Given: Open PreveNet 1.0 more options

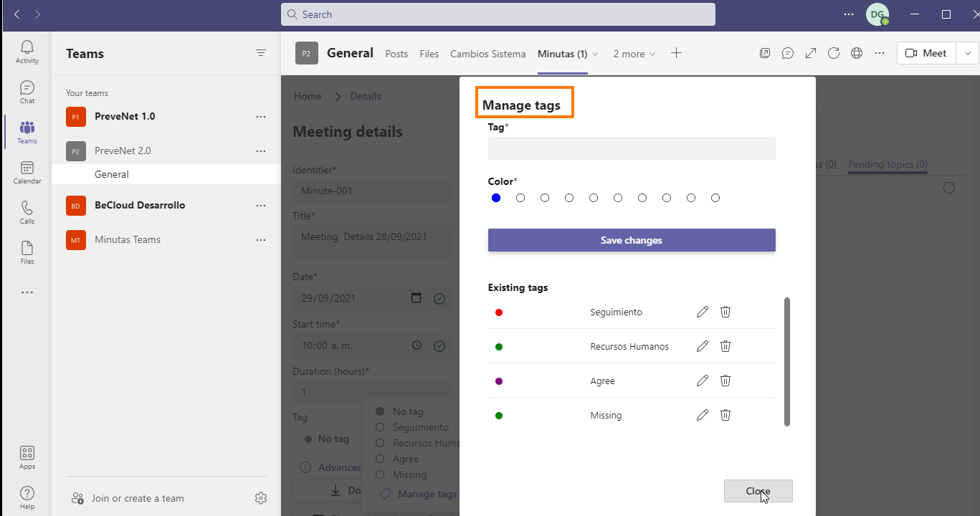Looking at the screenshot, I should pyautogui.click(x=261, y=116).
